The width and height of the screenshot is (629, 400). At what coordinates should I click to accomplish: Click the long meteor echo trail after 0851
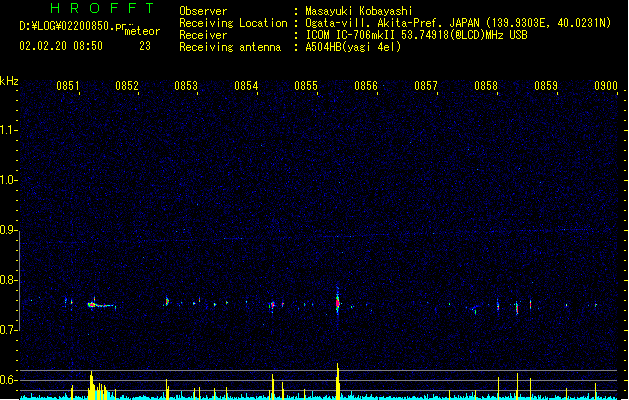click(101, 305)
